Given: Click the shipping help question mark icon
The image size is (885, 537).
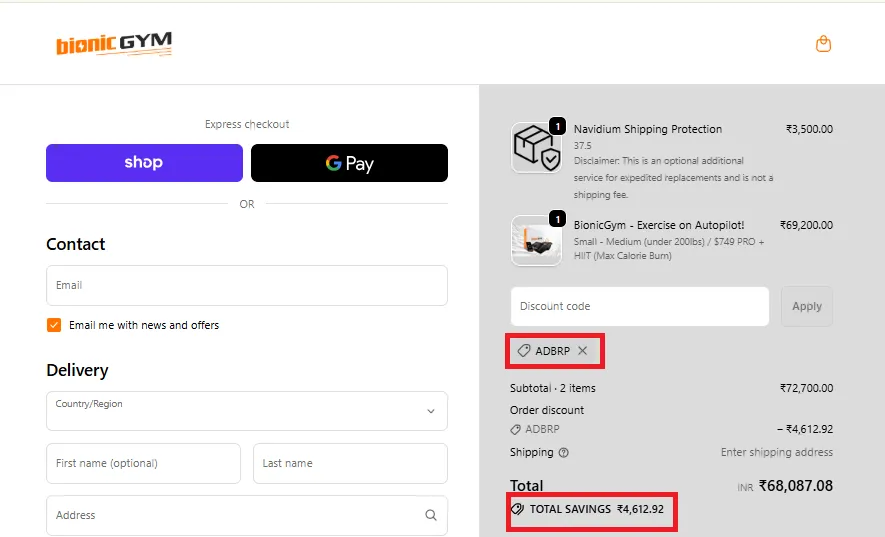Looking at the screenshot, I should pyautogui.click(x=563, y=453).
